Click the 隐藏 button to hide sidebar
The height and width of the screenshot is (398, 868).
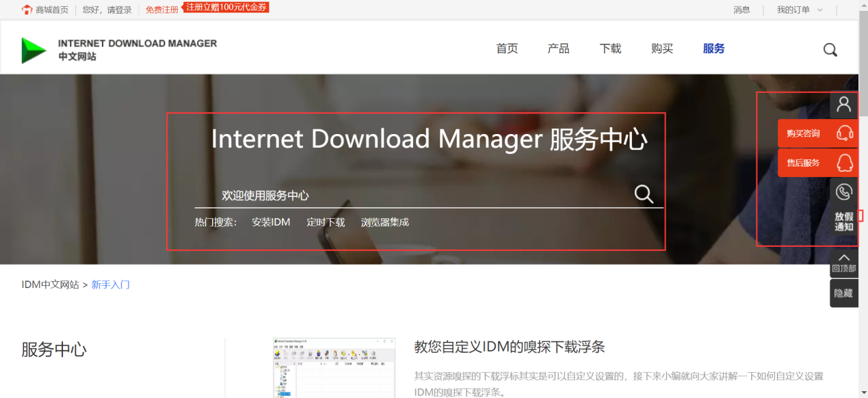[844, 293]
